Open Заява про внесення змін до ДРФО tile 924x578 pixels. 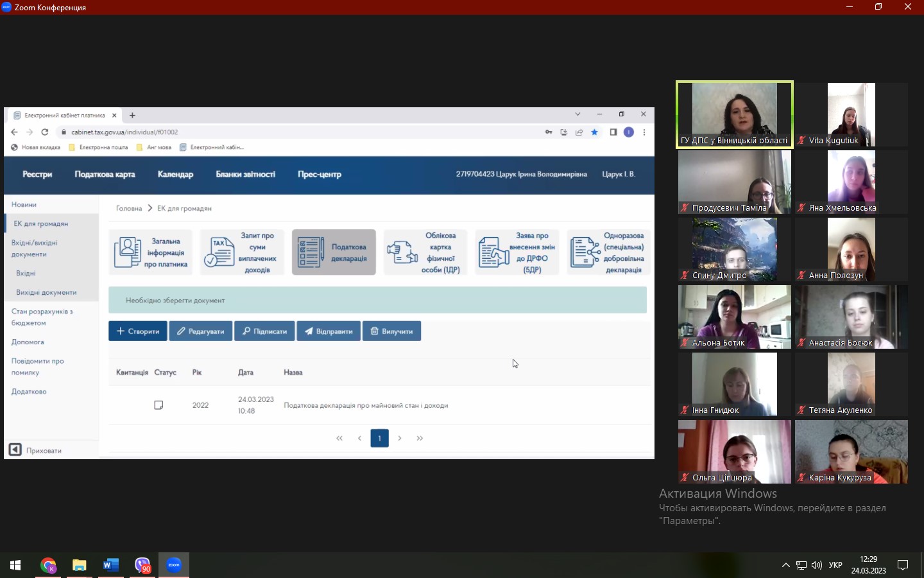point(517,252)
